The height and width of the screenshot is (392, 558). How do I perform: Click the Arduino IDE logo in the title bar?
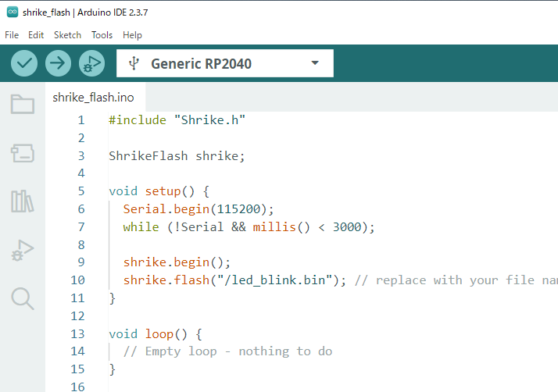coord(13,12)
